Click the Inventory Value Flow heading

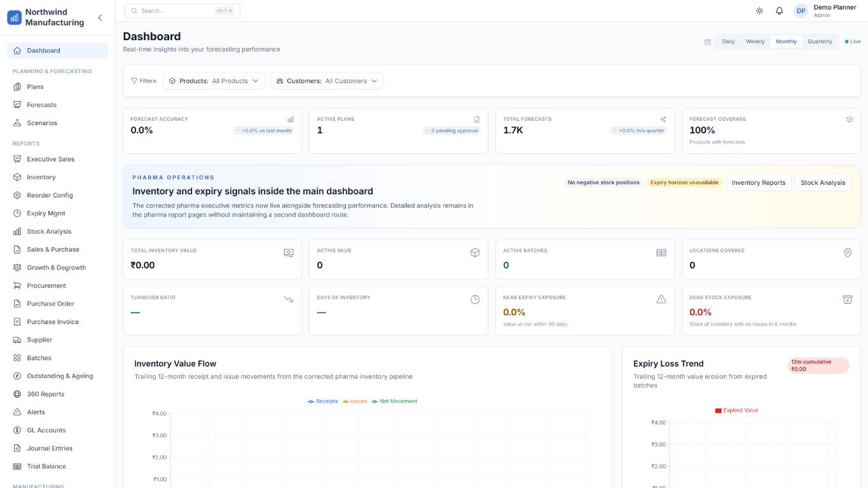click(x=175, y=363)
